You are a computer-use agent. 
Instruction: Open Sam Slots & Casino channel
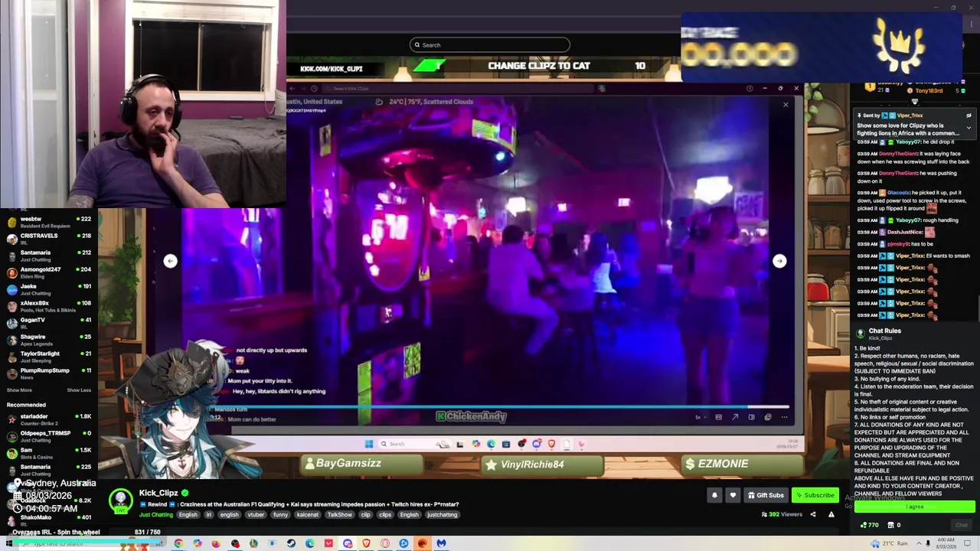[x=47, y=453]
